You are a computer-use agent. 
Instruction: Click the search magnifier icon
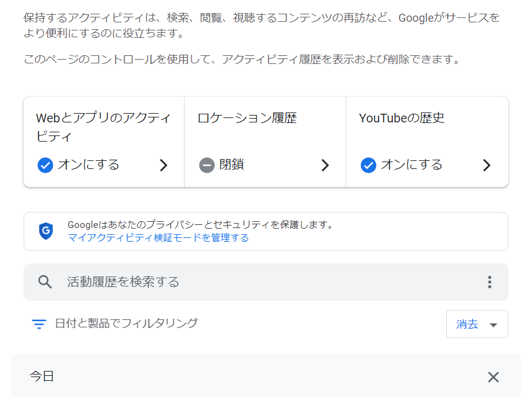44,281
